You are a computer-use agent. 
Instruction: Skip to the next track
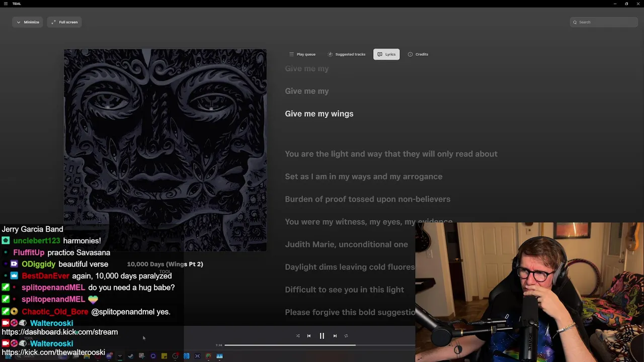(335, 336)
